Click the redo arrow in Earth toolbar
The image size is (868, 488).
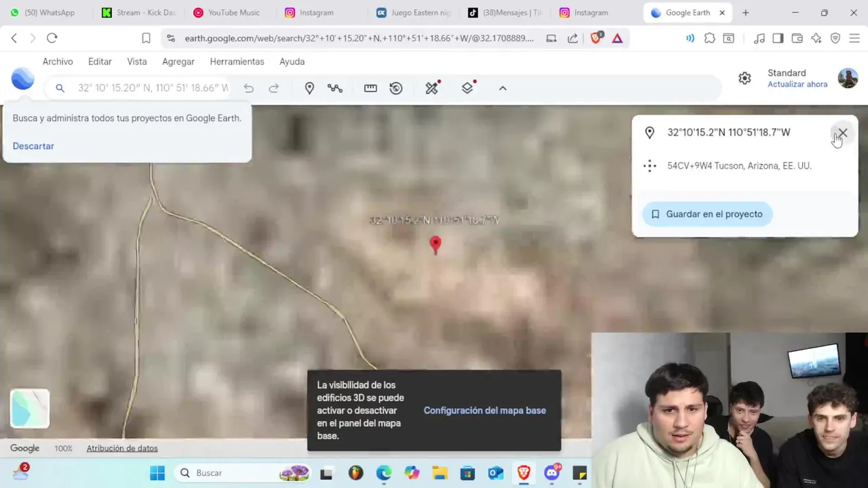(x=274, y=88)
